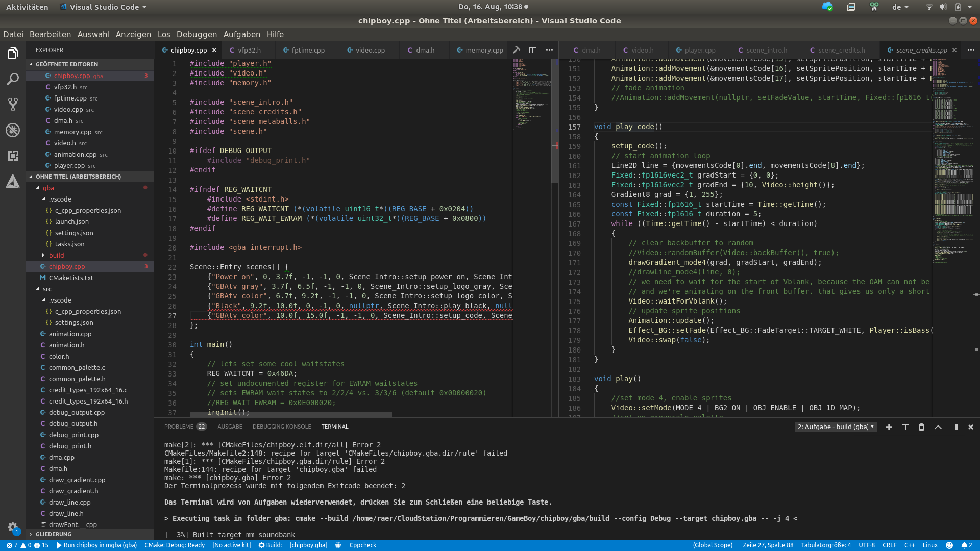This screenshot has width=980, height=551.
Task: Toggle the panel position to the side
Action: [x=954, y=427]
